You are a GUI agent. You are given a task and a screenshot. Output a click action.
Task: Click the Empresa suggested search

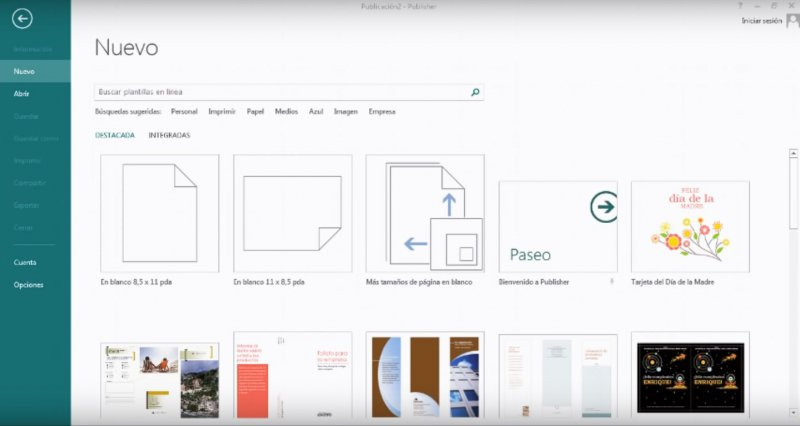382,111
